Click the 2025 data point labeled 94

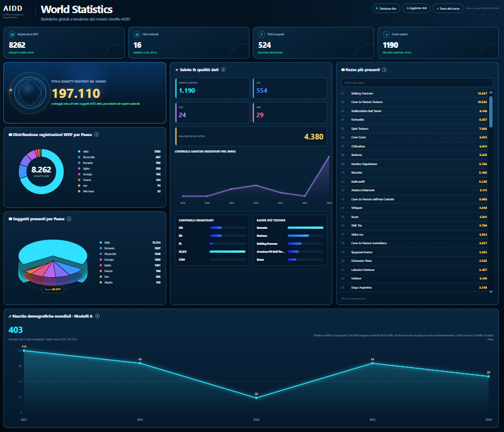coord(372,363)
